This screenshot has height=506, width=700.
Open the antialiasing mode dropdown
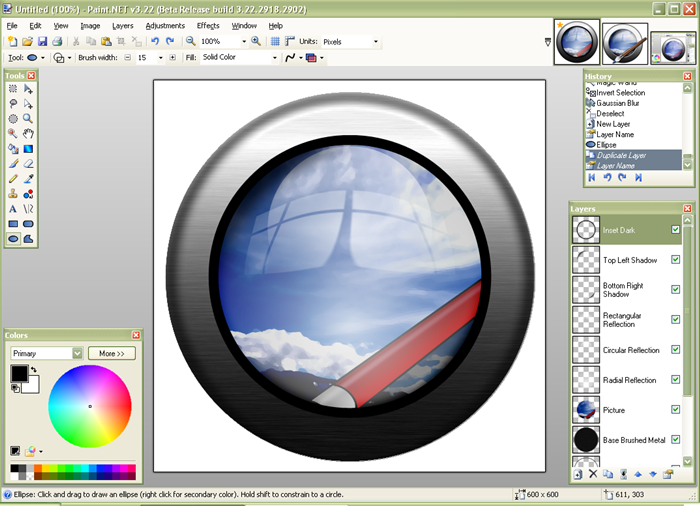click(301, 58)
